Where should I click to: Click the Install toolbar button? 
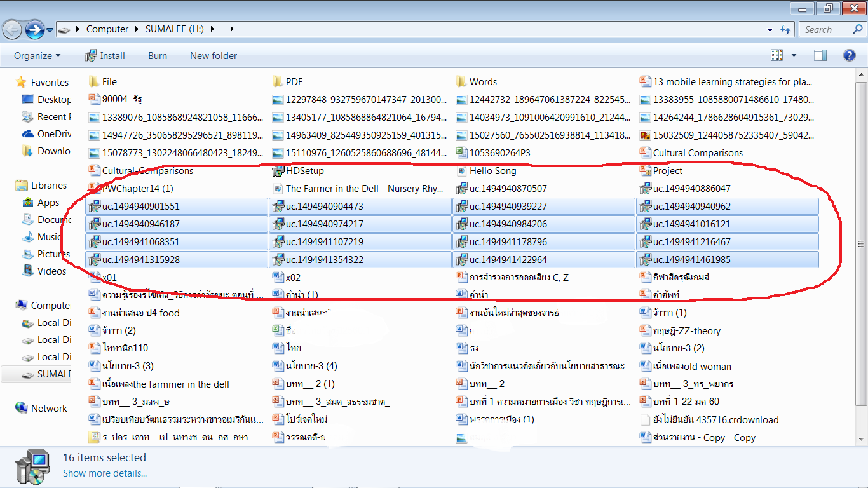click(105, 56)
